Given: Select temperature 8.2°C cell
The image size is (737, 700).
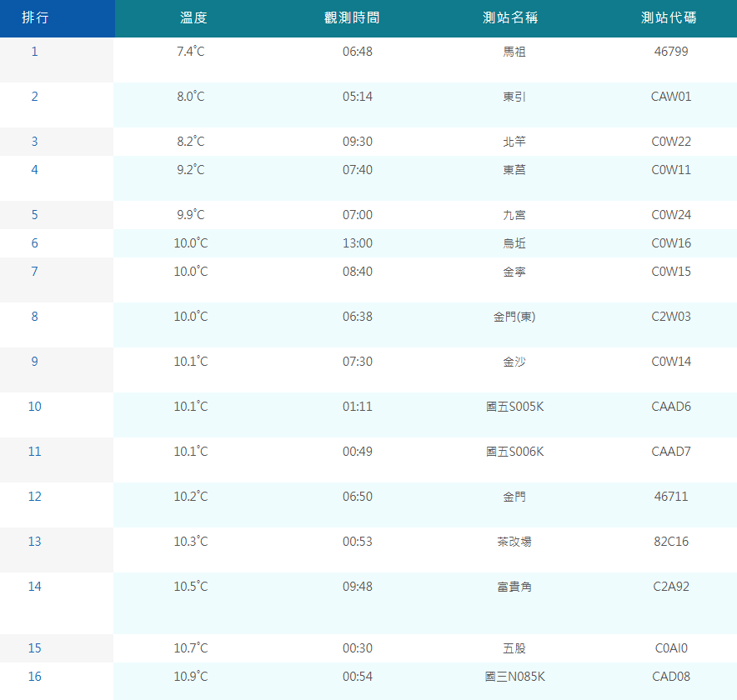Looking at the screenshot, I should click(x=191, y=142).
